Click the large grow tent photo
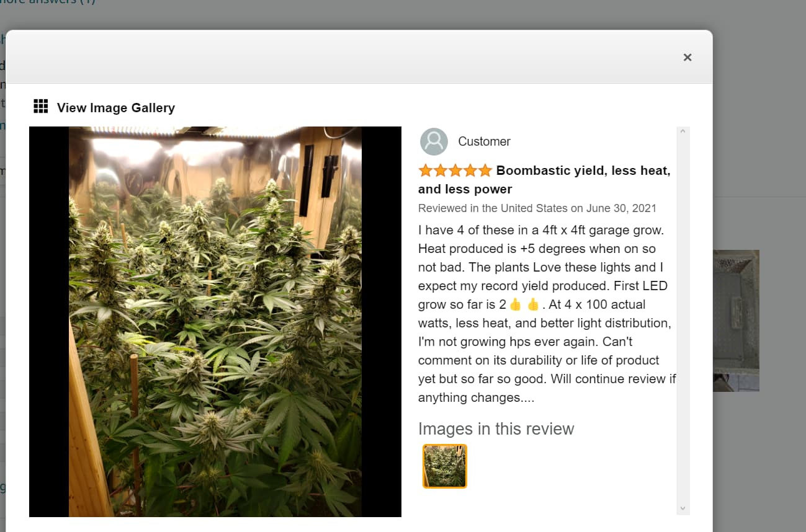 coord(215,322)
